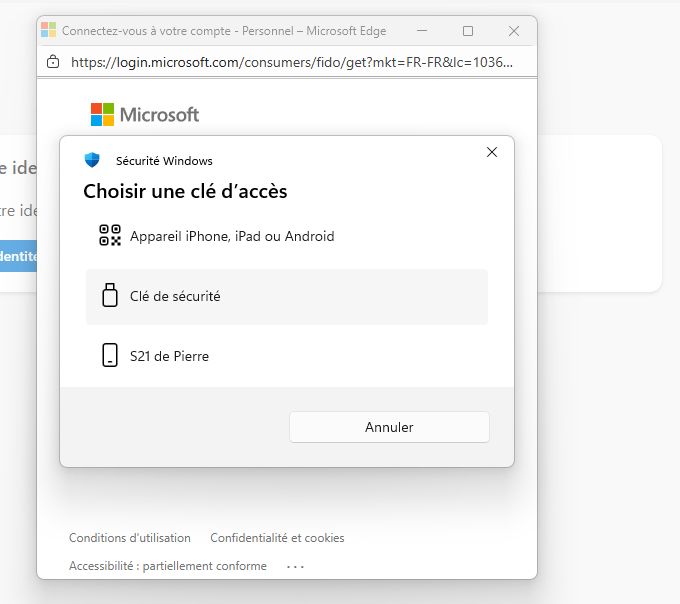Click the Windows Security shield icon
The width and height of the screenshot is (680, 604).
(x=92, y=160)
